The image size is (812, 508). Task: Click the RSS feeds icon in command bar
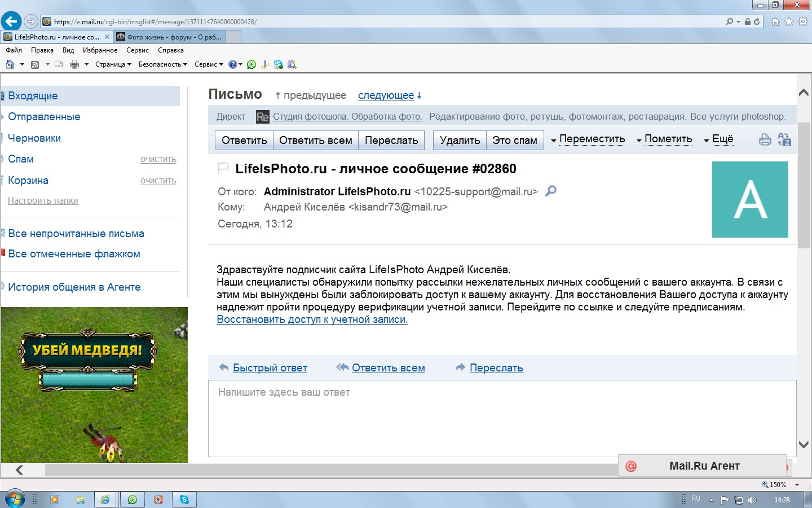(x=35, y=64)
